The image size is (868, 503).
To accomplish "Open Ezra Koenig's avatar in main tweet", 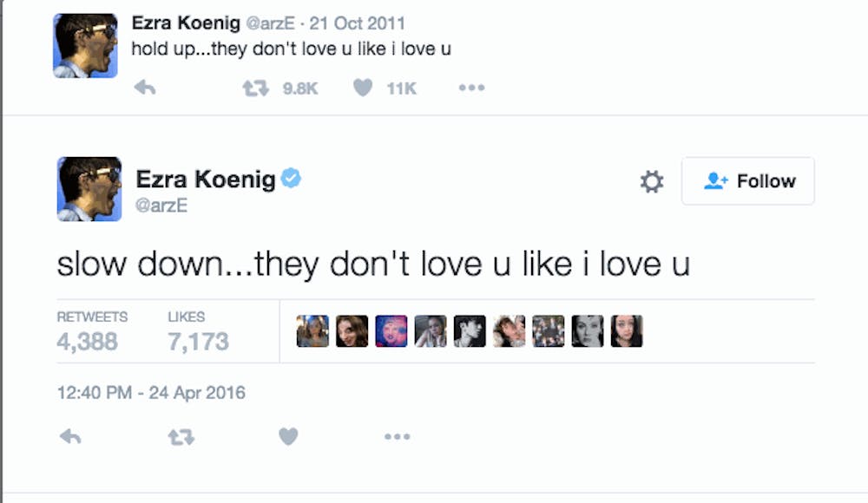I will 89,189.
